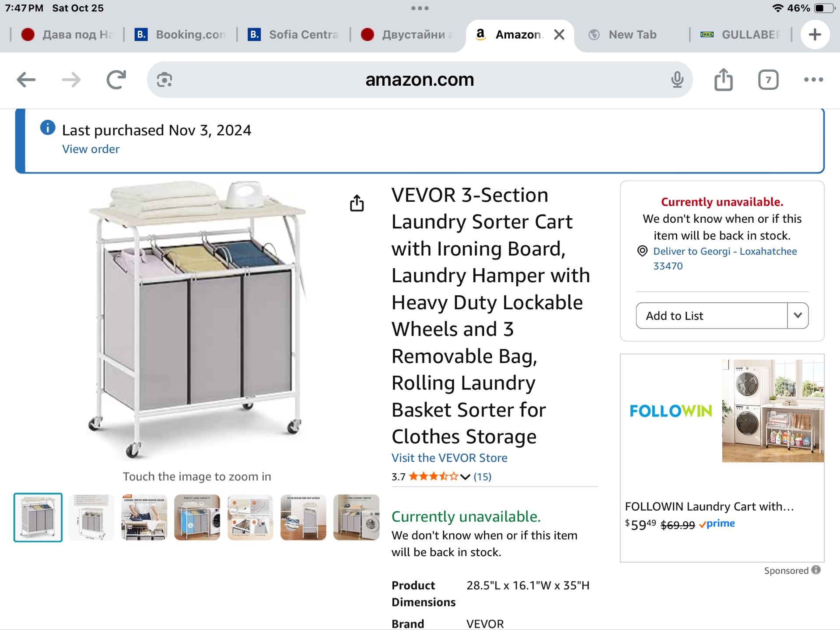Click the Sponsored ad info icon
Screen dimensions: 840x630
click(817, 570)
